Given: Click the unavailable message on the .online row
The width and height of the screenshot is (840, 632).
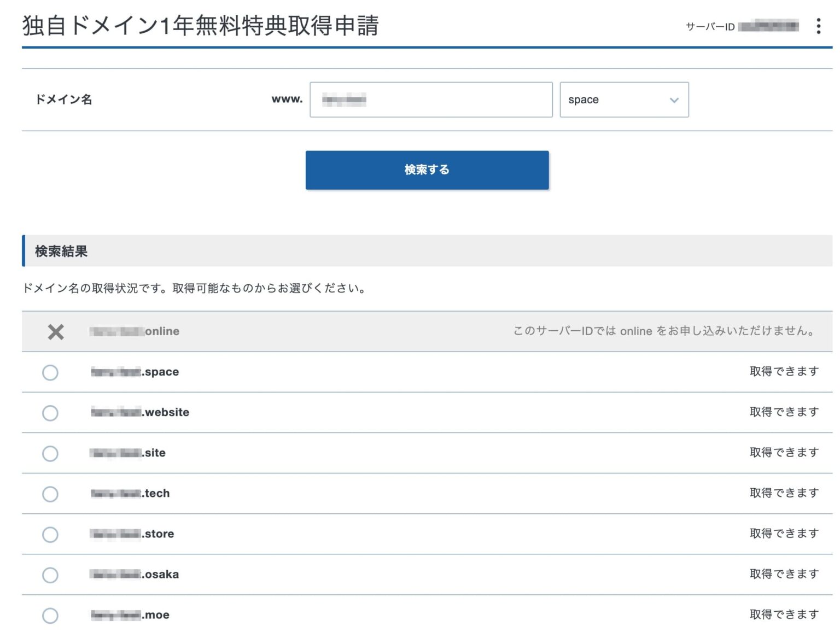Looking at the screenshot, I should click(x=662, y=331).
